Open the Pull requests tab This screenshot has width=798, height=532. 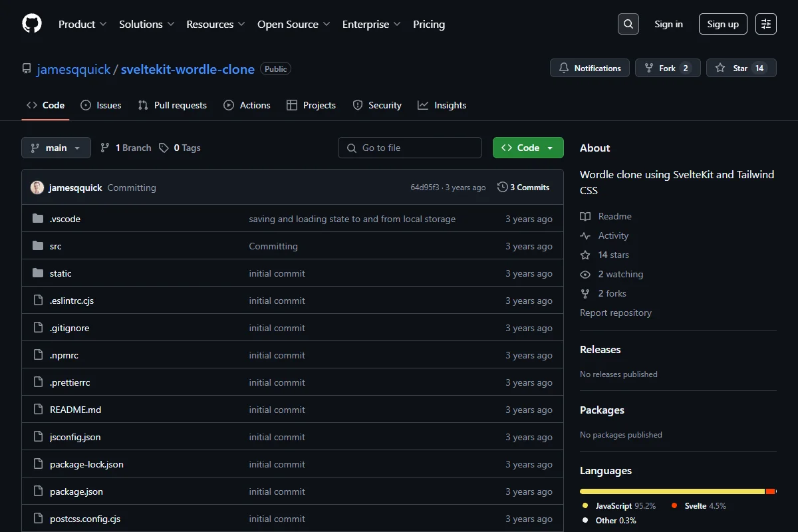tap(172, 105)
